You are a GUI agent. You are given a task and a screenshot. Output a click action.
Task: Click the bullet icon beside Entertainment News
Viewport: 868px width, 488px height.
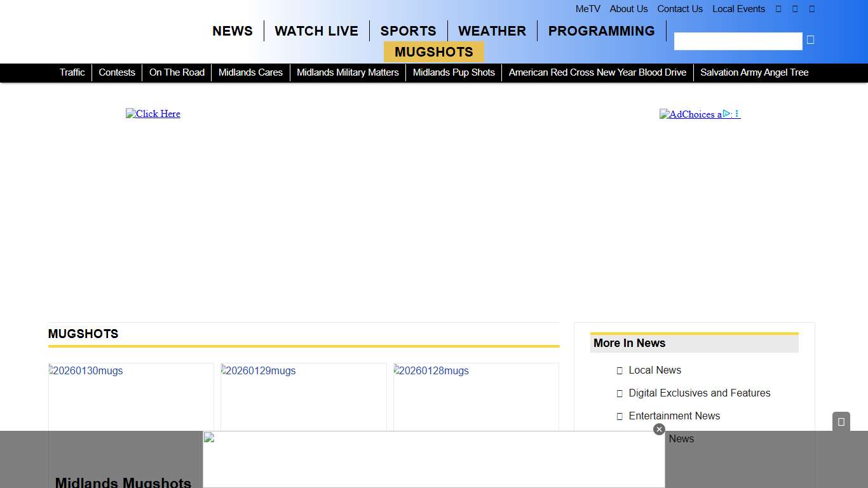(620, 417)
